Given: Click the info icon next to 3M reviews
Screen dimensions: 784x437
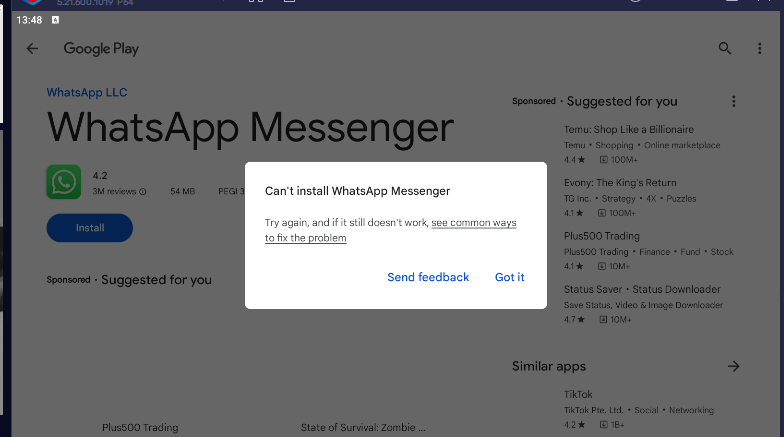Looking at the screenshot, I should click(x=142, y=192).
